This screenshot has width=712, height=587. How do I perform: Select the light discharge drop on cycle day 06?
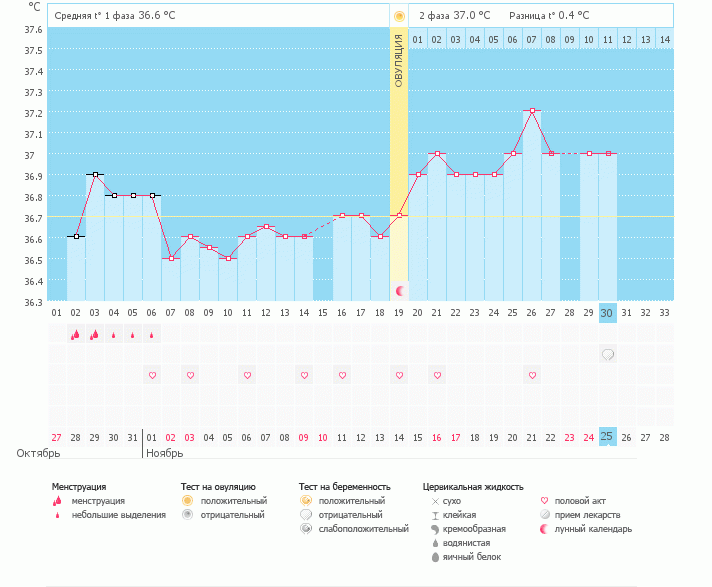(152, 336)
